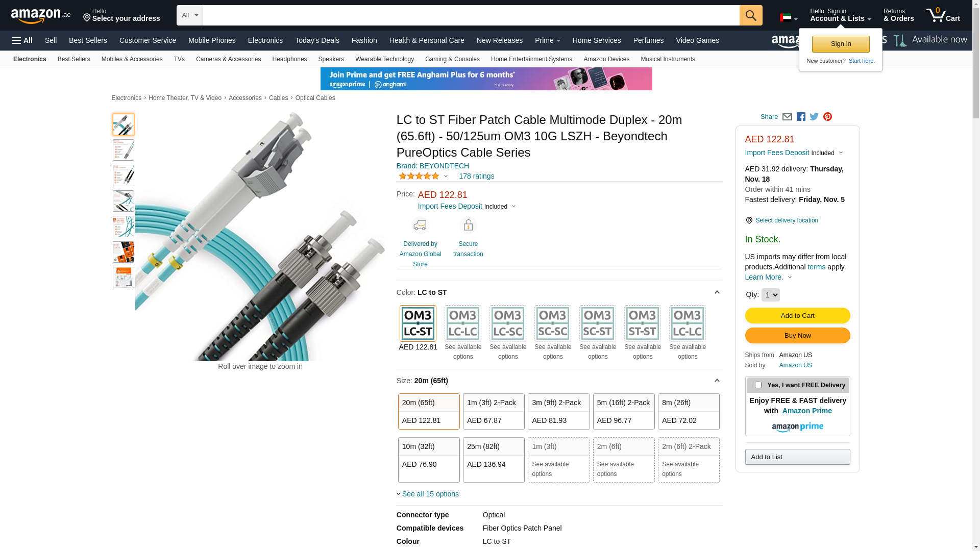Share product via email icon
This screenshot has height=551, width=980.
click(787, 117)
